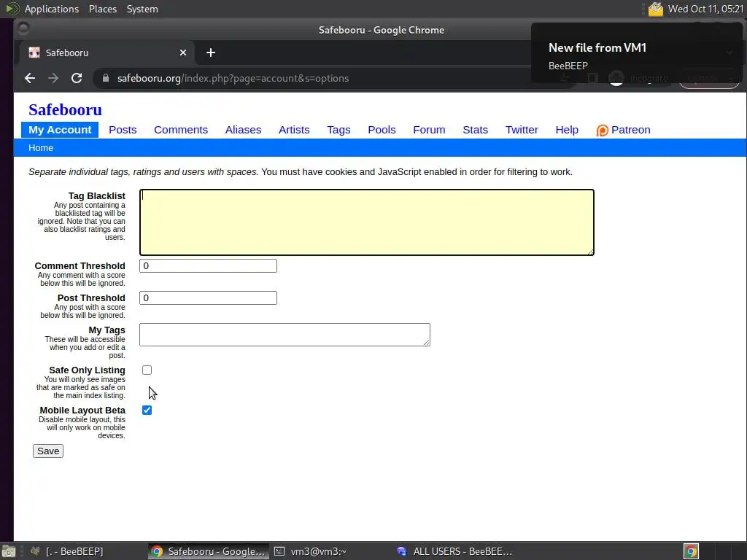The image size is (747, 560).
Task: Click the Patreon logo icon
Action: [602, 130]
